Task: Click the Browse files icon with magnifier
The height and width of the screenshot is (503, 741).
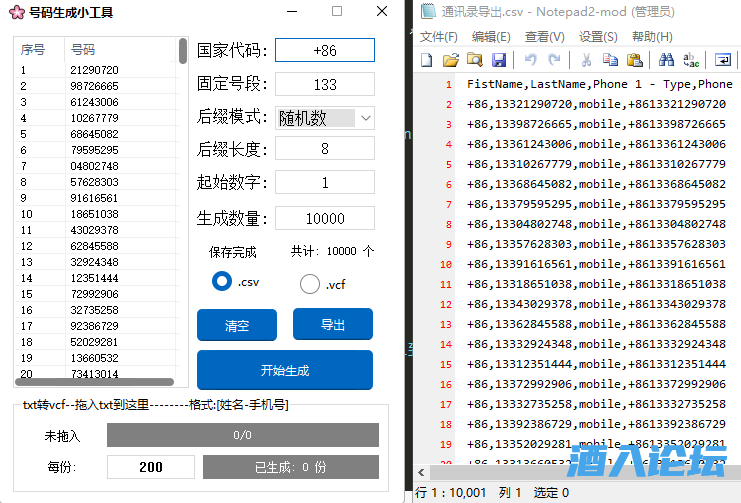Action: pos(473,60)
